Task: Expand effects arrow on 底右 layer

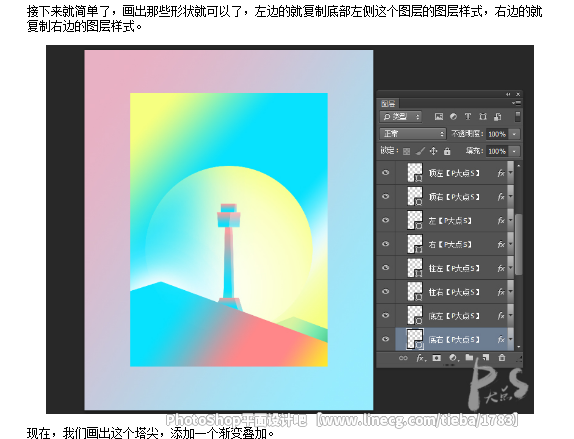Action: [510, 340]
